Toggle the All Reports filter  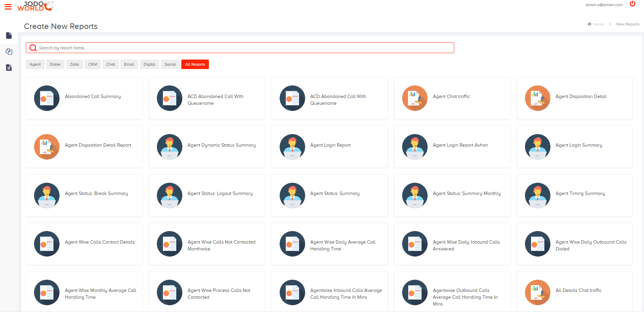click(x=195, y=64)
